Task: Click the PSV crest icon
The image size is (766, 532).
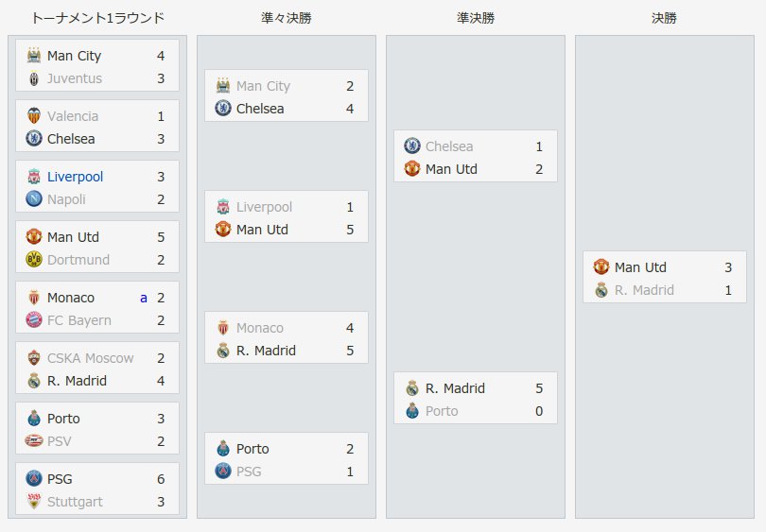Action: click(x=34, y=441)
